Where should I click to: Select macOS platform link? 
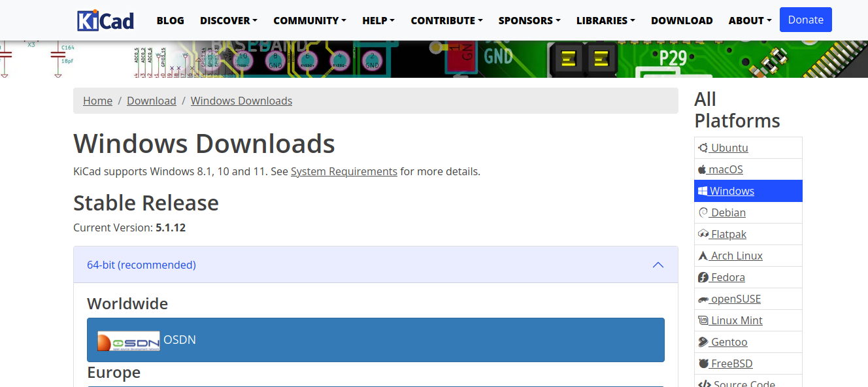[x=726, y=169]
